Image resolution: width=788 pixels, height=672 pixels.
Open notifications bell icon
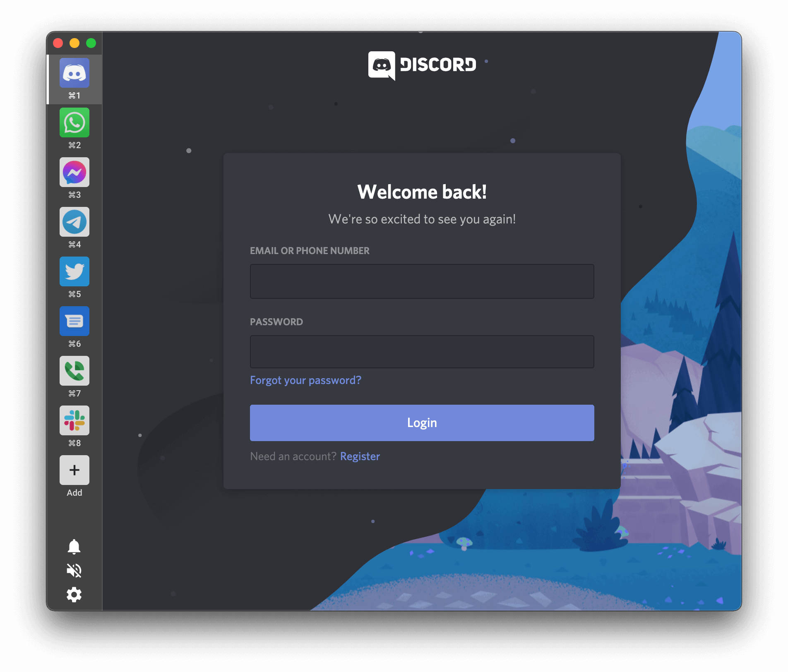(74, 547)
